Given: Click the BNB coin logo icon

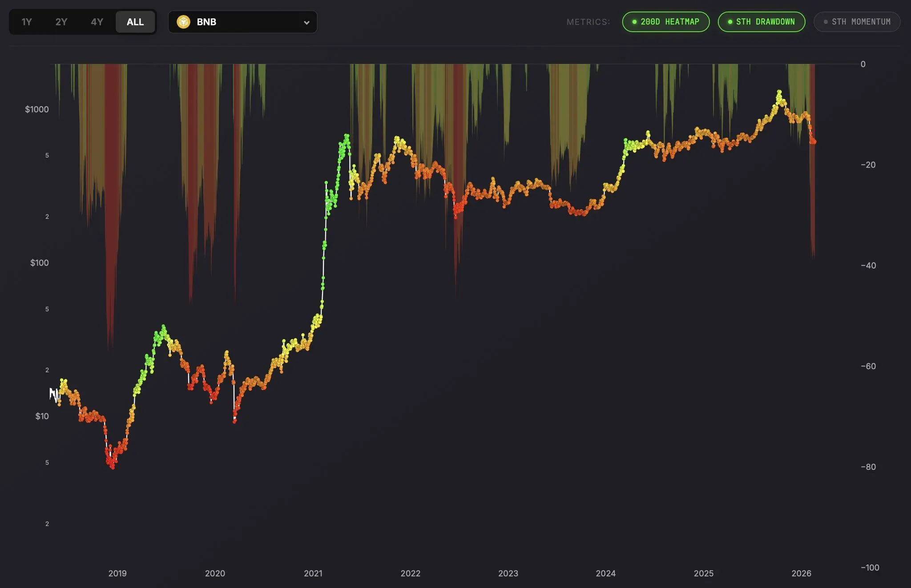Looking at the screenshot, I should coord(183,21).
